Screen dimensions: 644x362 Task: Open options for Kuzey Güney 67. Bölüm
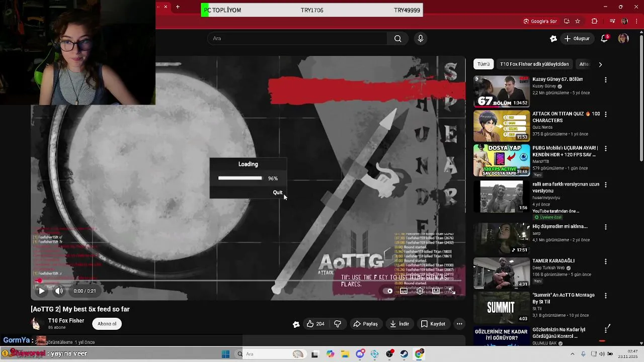pos(606,80)
